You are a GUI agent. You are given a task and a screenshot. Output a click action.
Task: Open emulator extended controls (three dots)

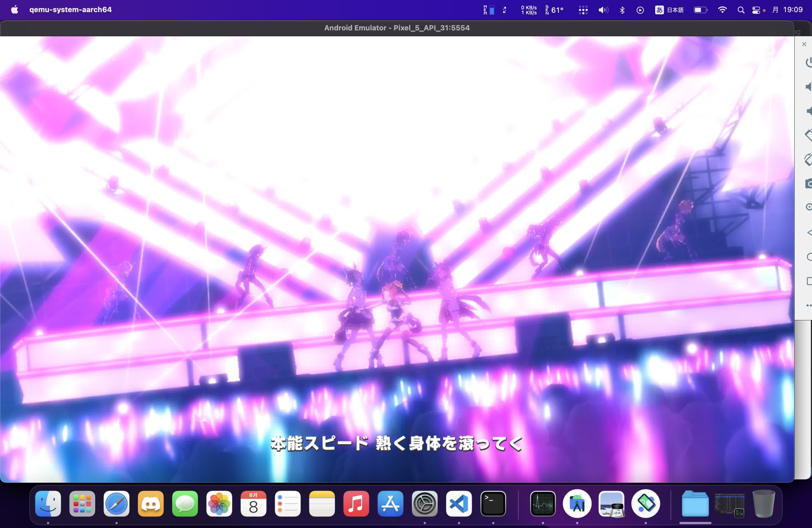point(809,305)
